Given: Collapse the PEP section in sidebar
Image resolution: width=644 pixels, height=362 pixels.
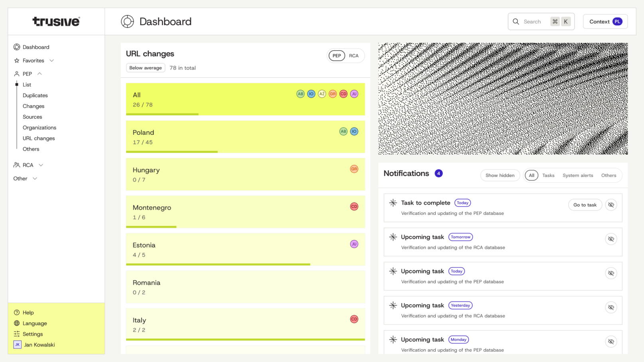Looking at the screenshot, I should point(40,74).
